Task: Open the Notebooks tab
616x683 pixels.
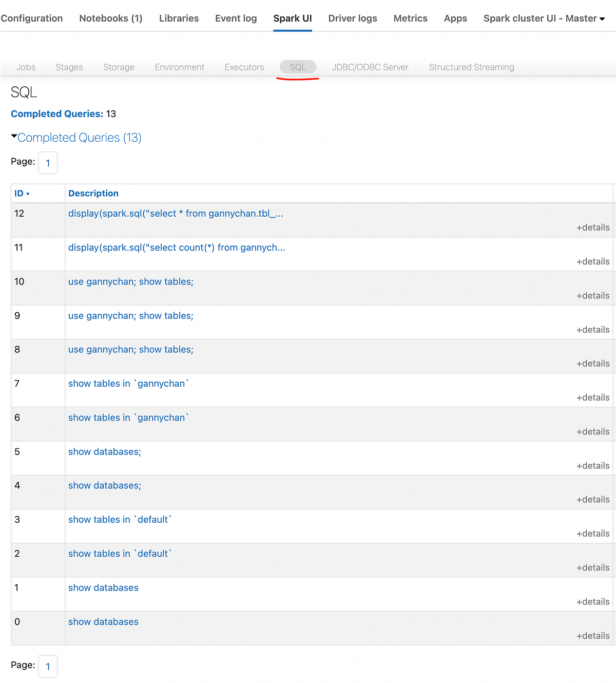Action: [x=110, y=18]
